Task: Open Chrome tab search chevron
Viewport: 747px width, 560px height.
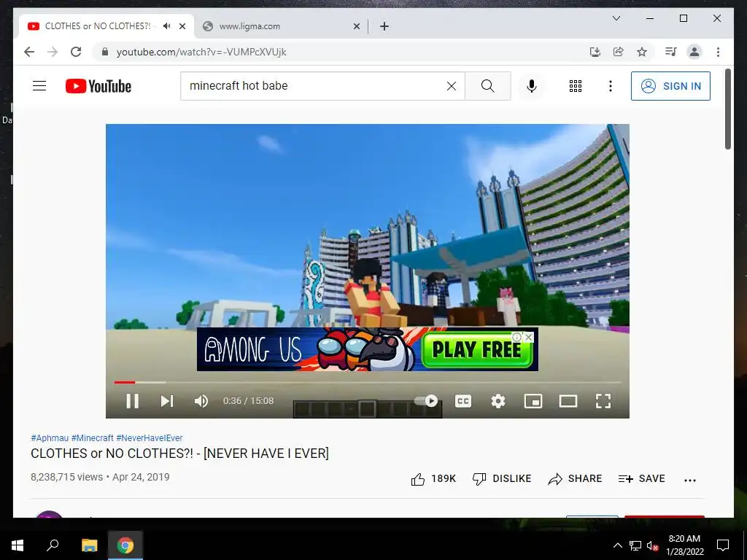Action: pyautogui.click(x=616, y=18)
